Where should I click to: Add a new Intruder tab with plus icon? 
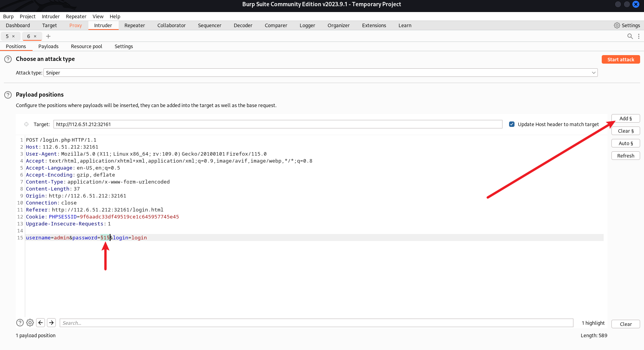pyautogui.click(x=48, y=36)
